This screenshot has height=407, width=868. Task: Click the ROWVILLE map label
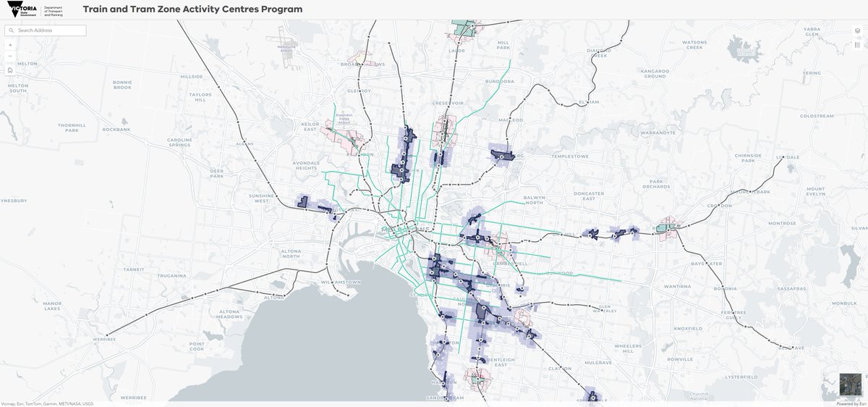click(x=681, y=358)
